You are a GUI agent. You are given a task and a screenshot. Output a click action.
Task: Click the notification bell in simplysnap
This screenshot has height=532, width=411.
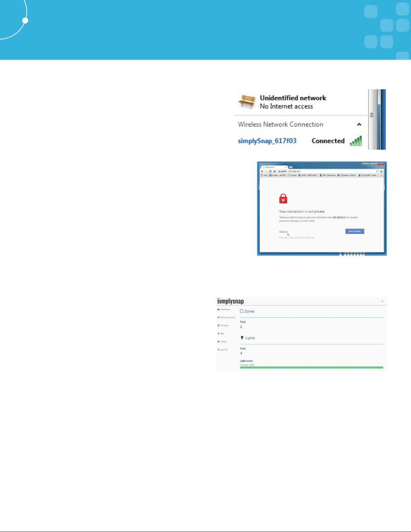[x=382, y=301]
